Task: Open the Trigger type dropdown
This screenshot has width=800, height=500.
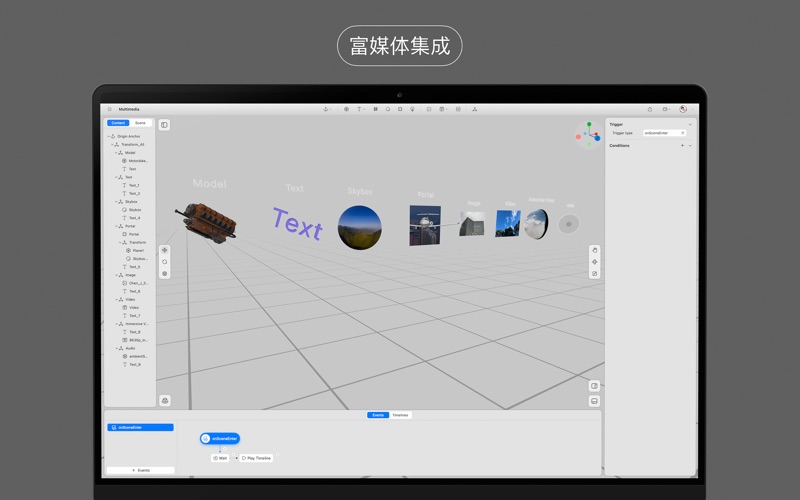Action: [x=664, y=133]
